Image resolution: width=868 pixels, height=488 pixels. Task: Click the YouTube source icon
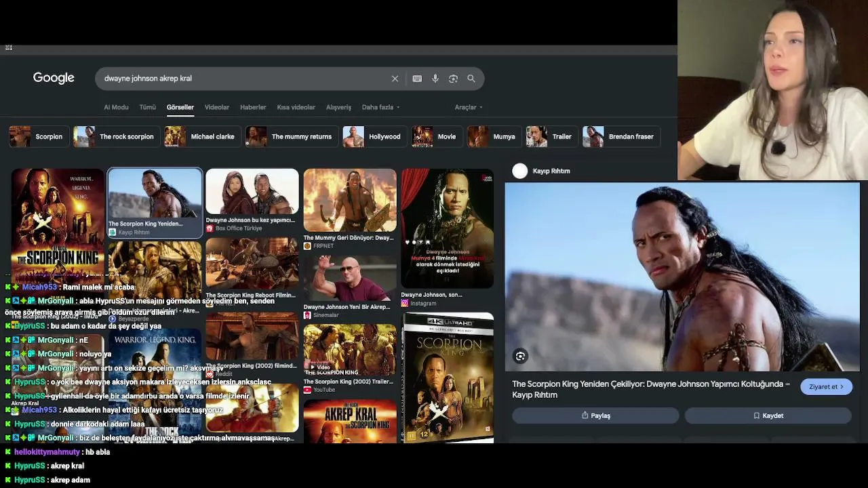click(307, 390)
